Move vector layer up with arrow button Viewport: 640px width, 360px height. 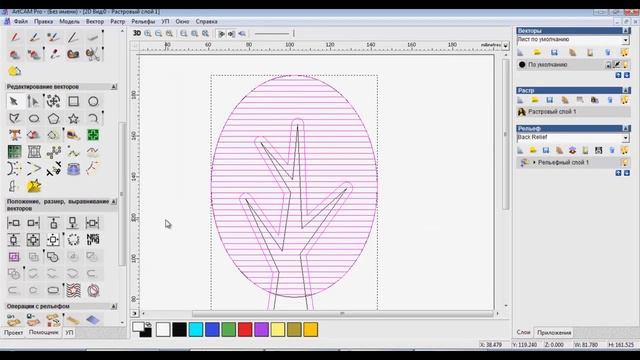618,75
